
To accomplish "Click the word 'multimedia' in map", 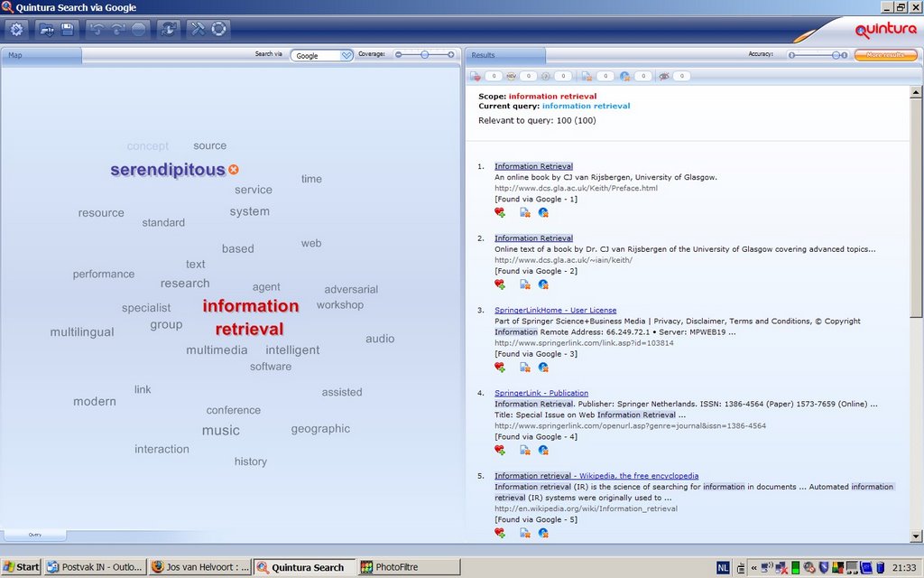I will tap(217, 350).
